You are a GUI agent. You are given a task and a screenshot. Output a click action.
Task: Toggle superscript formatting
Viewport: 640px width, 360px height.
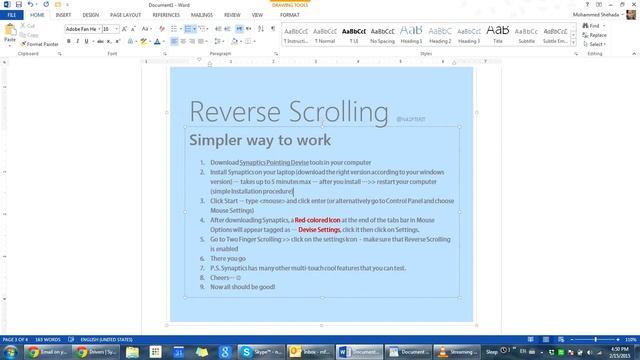pyautogui.click(x=118, y=41)
